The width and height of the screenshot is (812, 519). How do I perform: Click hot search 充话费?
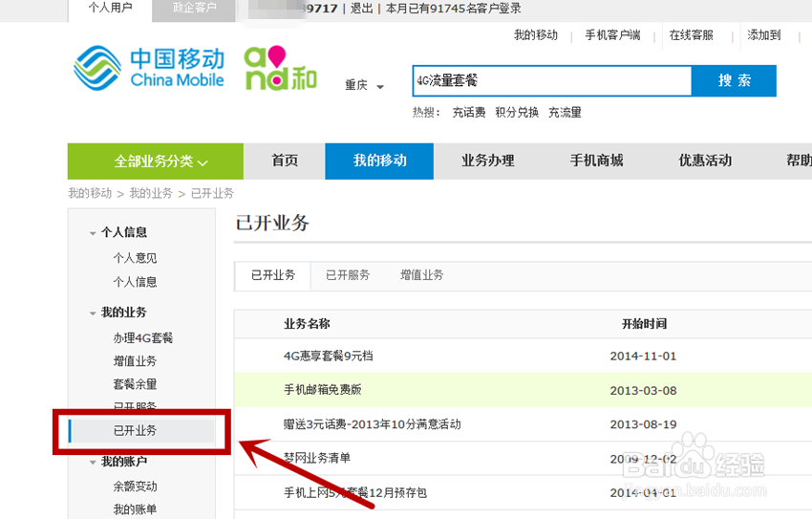point(469,113)
